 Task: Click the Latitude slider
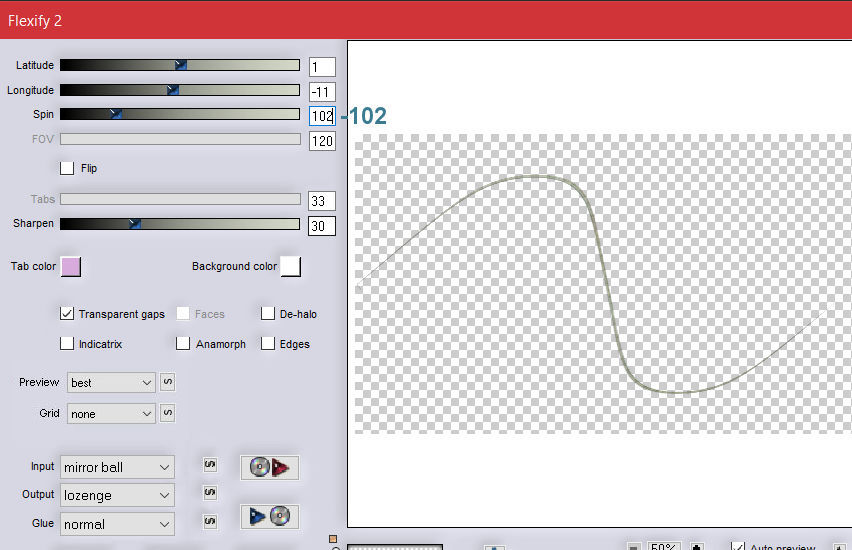click(x=180, y=65)
